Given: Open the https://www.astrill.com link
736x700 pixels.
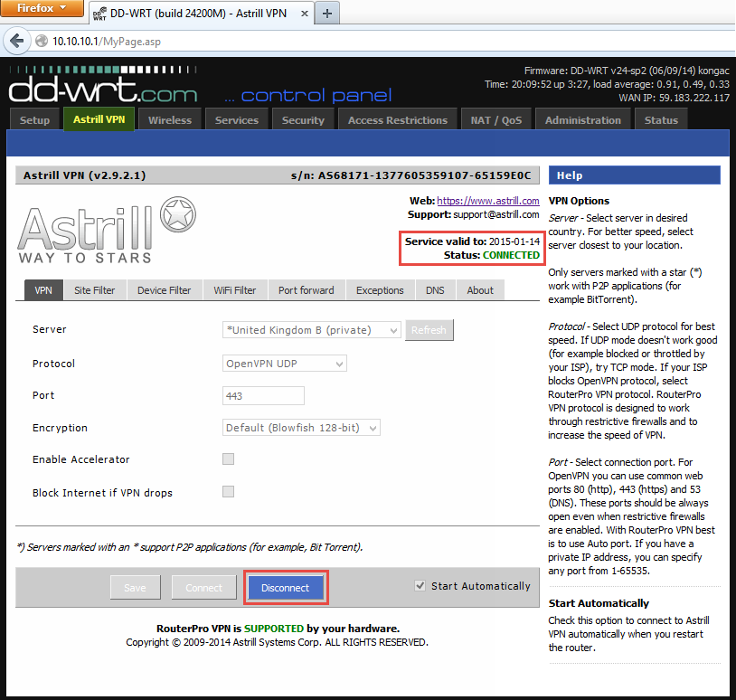Looking at the screenshot, I should 488,201.
